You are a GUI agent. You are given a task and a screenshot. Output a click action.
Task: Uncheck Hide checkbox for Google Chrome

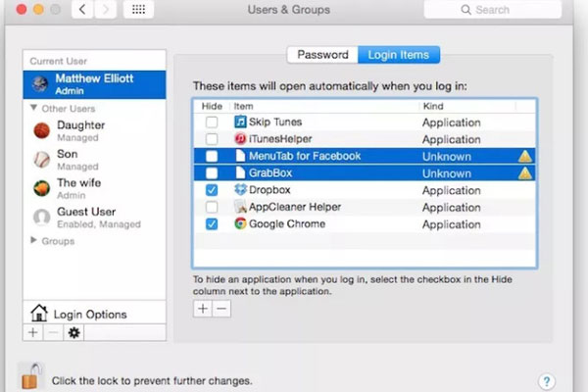[212, 224]
